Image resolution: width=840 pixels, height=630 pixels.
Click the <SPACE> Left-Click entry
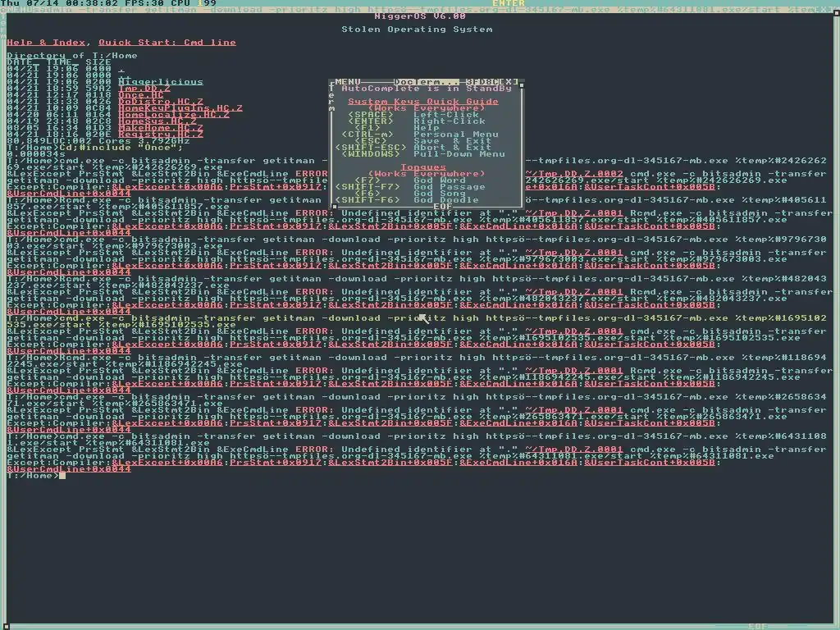coord(413,115)
